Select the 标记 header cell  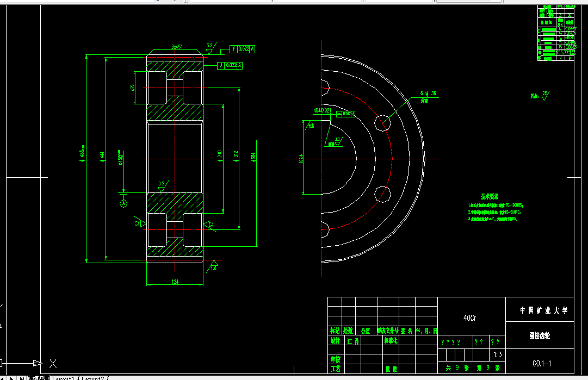click(x=335, y=331)
